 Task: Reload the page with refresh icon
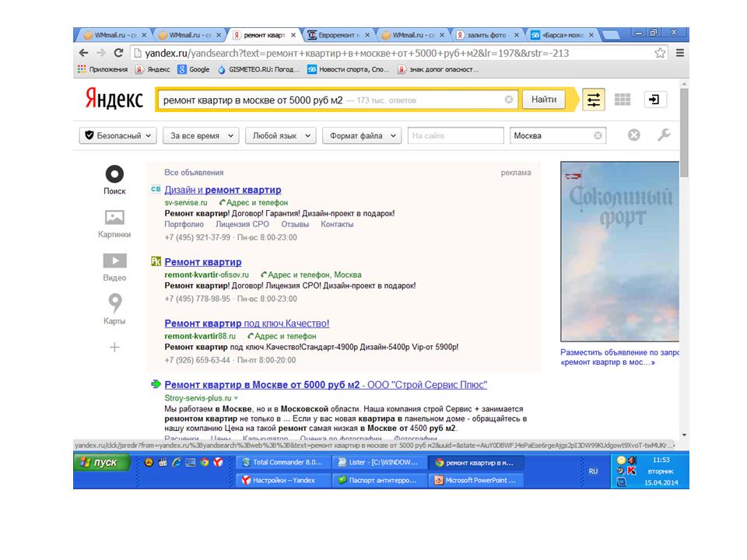(x=118, y=53)
